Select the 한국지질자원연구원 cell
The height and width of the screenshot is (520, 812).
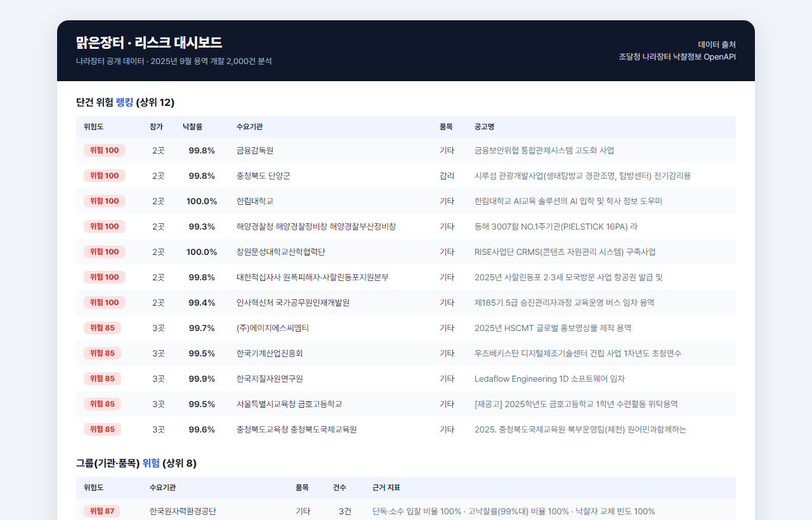tap(270, 379)
